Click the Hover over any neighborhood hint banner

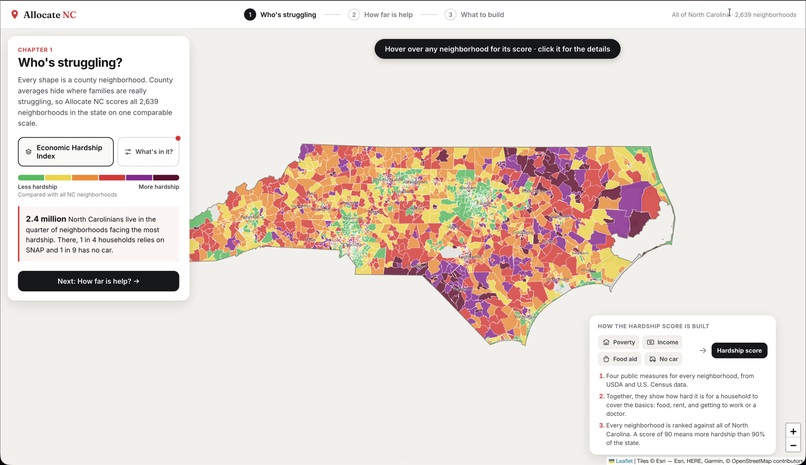pos(497,49)
